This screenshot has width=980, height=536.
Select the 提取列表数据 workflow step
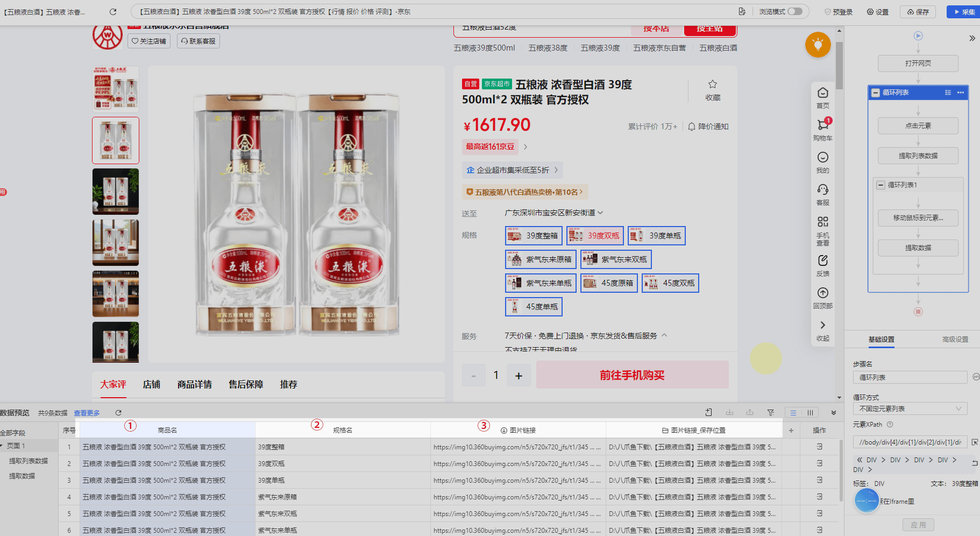918,156
